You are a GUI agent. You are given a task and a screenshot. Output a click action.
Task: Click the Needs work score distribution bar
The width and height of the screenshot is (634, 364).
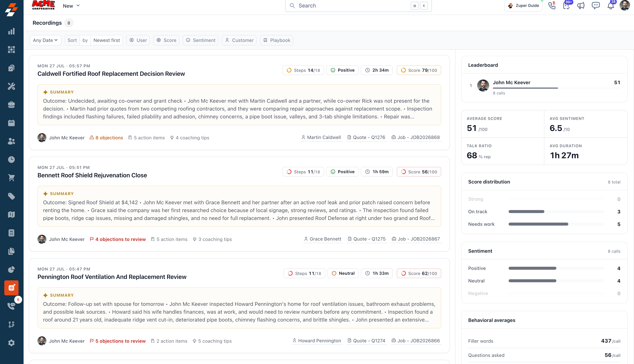[556, 224]
